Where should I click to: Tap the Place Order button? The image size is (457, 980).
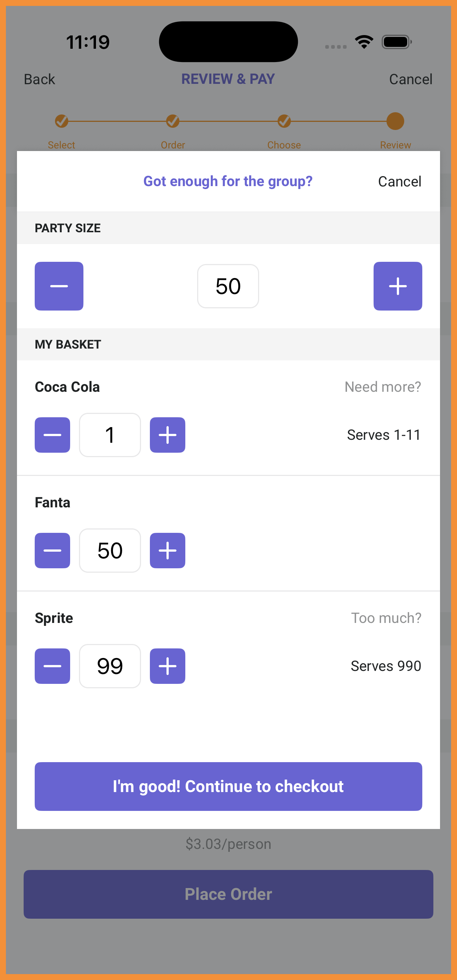(228, 894)
